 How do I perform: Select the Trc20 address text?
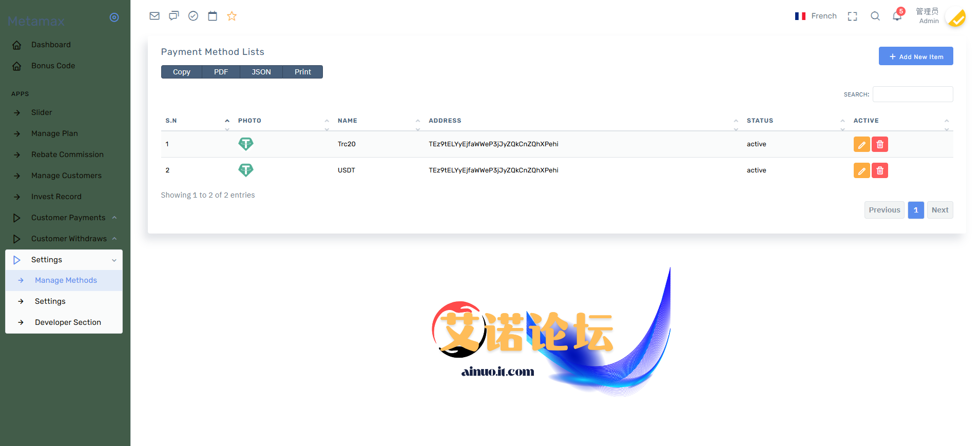click(x=493, y=144)
